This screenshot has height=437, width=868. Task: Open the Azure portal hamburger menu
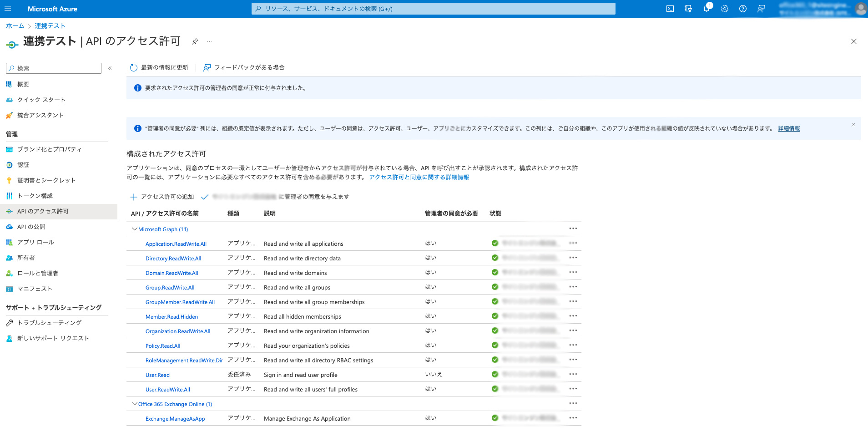pos(8,9)
